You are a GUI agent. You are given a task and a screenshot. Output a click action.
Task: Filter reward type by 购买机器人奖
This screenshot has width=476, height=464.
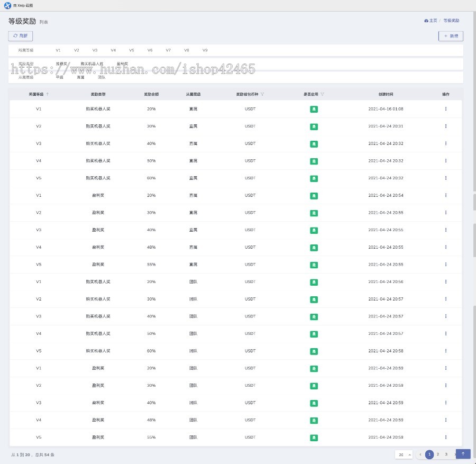tap(92, 64)
